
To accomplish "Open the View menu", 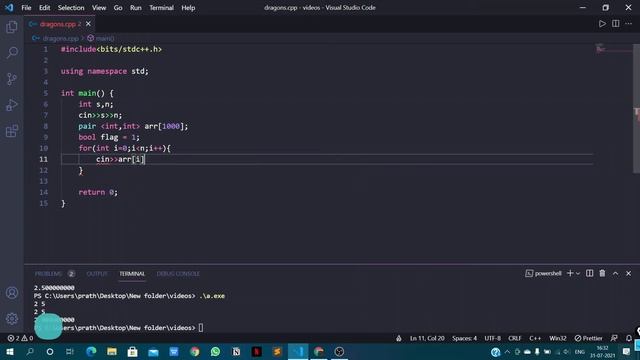I will coord(99,8).
